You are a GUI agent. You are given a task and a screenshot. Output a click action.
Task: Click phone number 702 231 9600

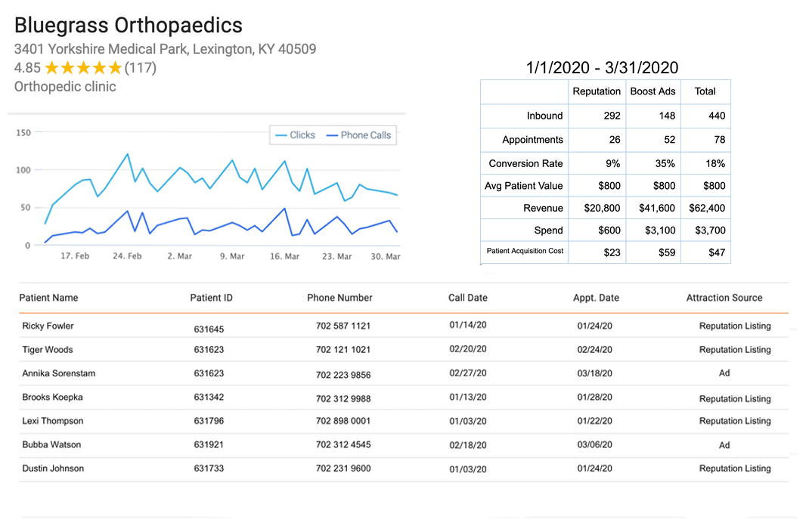click(343, 468)
